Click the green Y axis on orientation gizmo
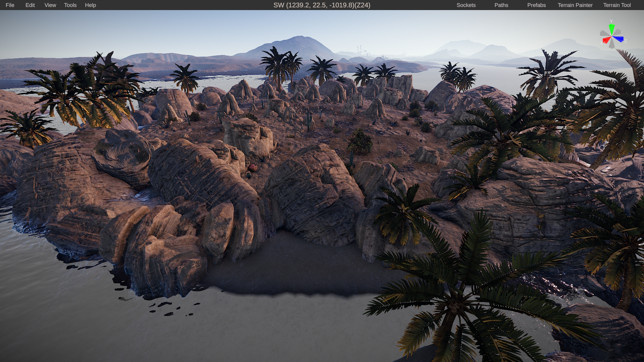The image size is (644, 362). [612, 28]
